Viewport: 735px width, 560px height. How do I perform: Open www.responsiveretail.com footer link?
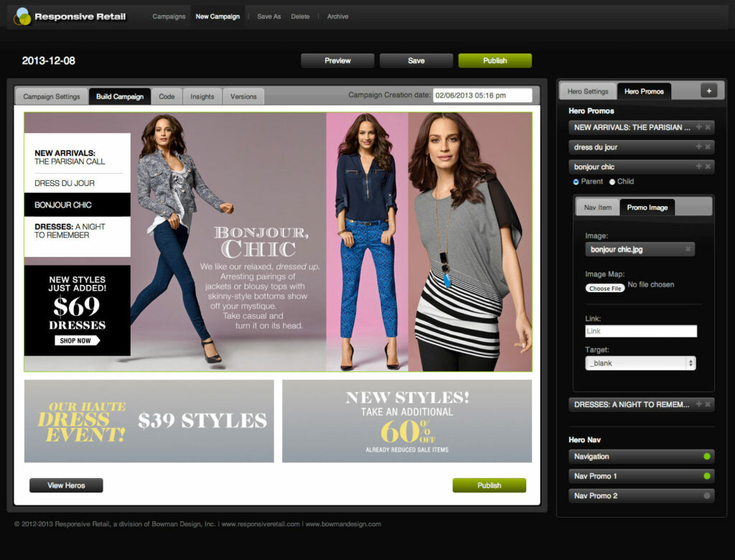point(260,524)
